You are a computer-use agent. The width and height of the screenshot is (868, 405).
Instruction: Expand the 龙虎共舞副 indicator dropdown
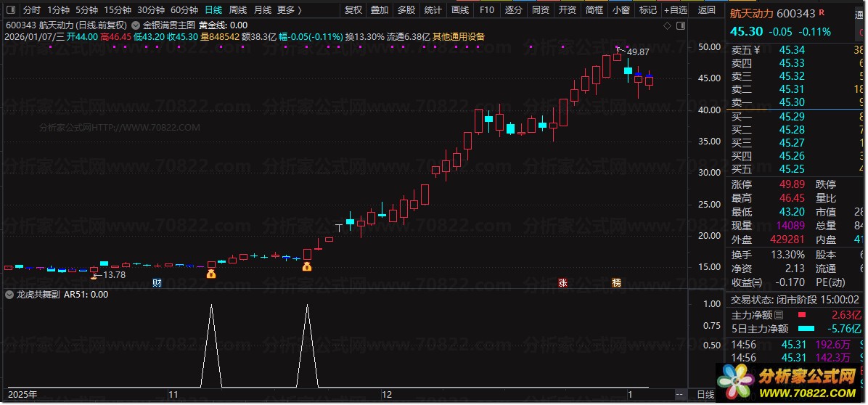pyautogui.click(x=9, y=295)
